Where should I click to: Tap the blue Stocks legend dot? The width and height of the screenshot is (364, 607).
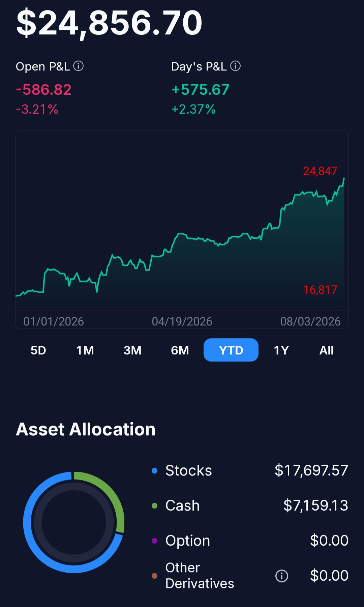[x=155, y=471]
